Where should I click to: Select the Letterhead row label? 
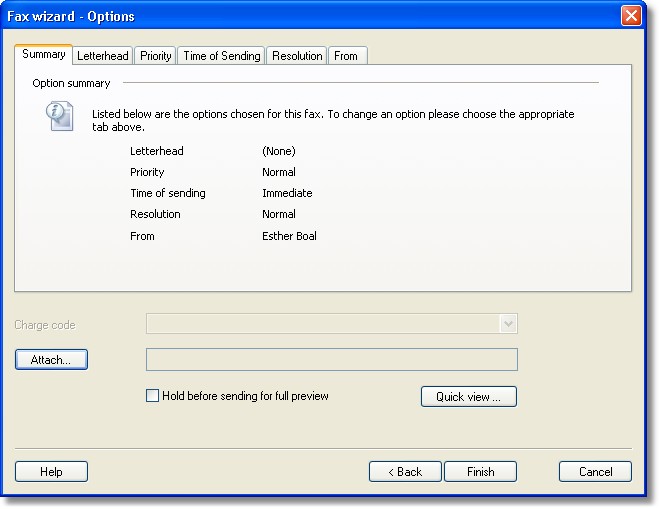pos(157,151)
